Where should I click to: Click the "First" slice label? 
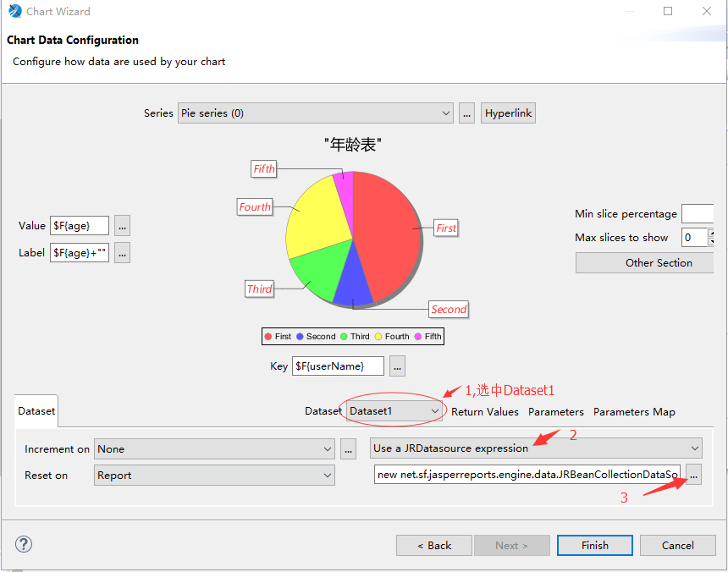tap(446, 228)
